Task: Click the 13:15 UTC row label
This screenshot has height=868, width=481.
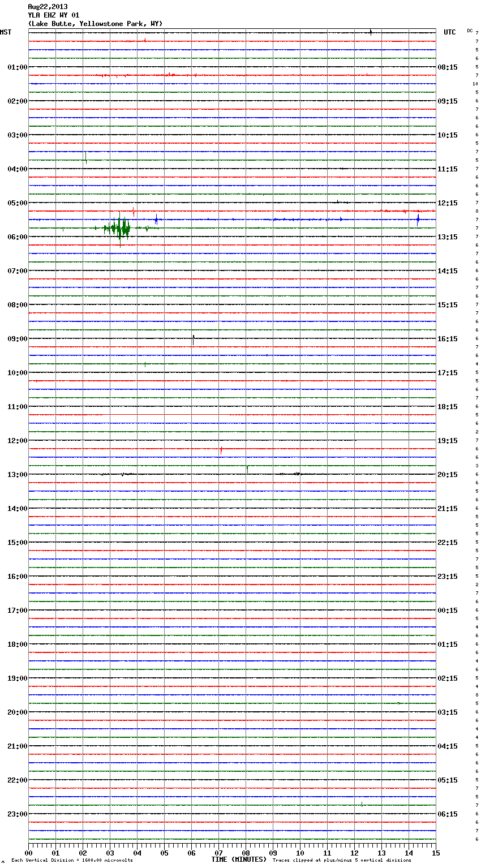Action: [x=448, y=237]
